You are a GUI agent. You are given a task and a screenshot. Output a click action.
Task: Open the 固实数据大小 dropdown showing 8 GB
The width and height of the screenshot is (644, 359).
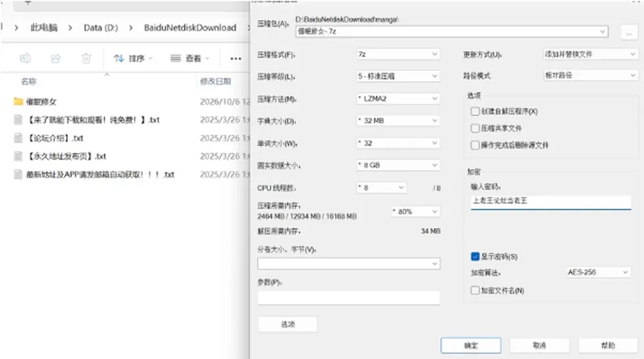click(x=398, y=165)
